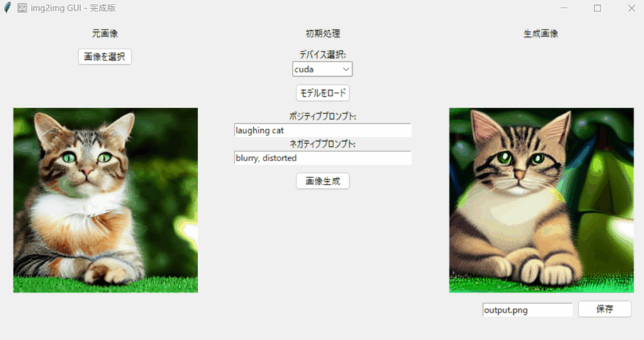Click the 初期処理 heading label
Image resolution: width=644 pixels, height=340 pixels.
pos(323,34)
